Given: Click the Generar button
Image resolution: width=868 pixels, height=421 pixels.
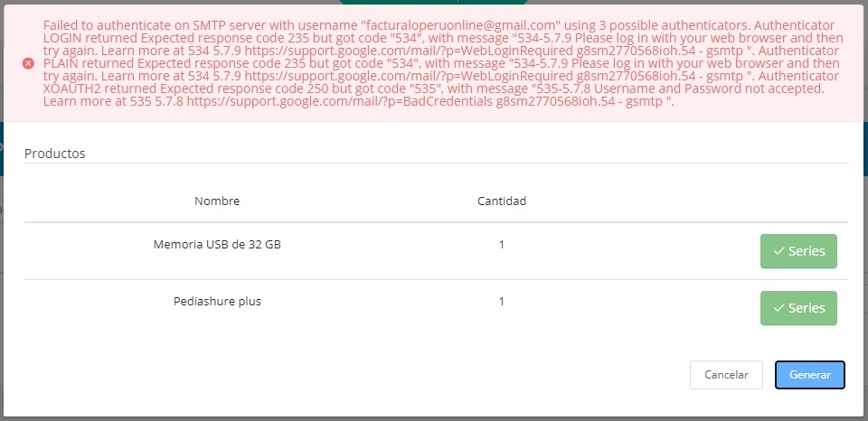Looking at the screenshot, I should coord(810,375).
